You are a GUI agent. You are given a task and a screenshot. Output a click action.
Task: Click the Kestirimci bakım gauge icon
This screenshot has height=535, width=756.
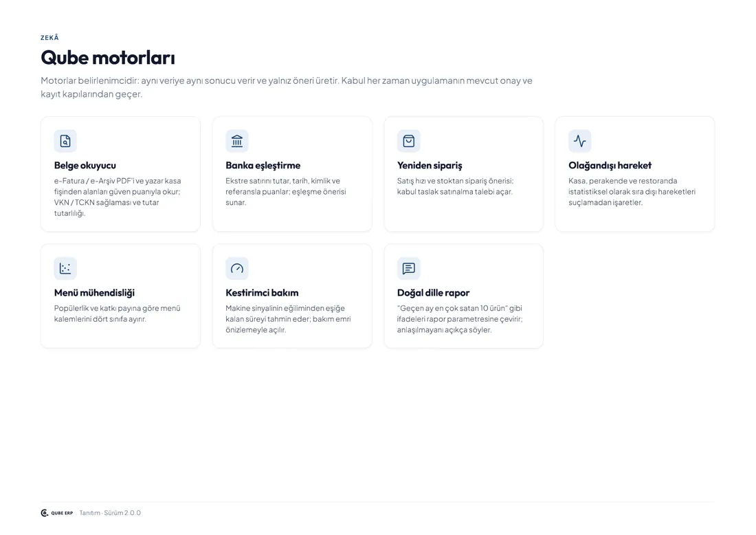tap(236, 268)
